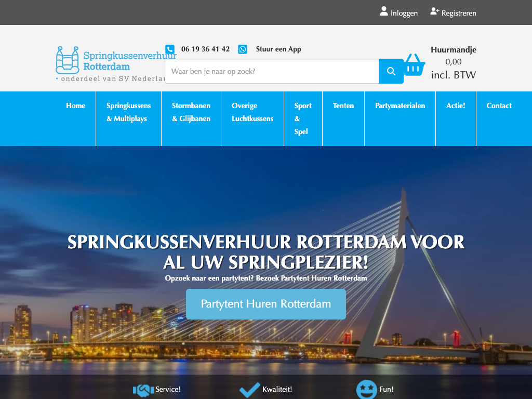This screenshot has width=532, height=399.
Task: Click the Service handshake icon
Action: (x=143, y=390)
